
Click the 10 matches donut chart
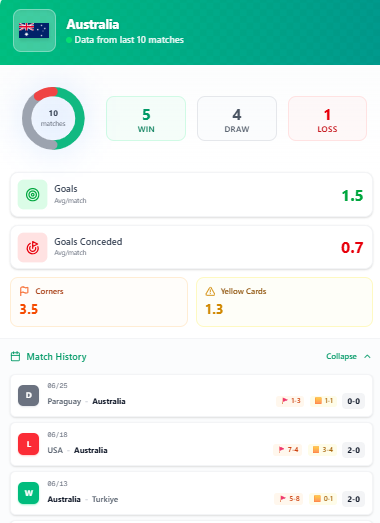pos(53,118)
